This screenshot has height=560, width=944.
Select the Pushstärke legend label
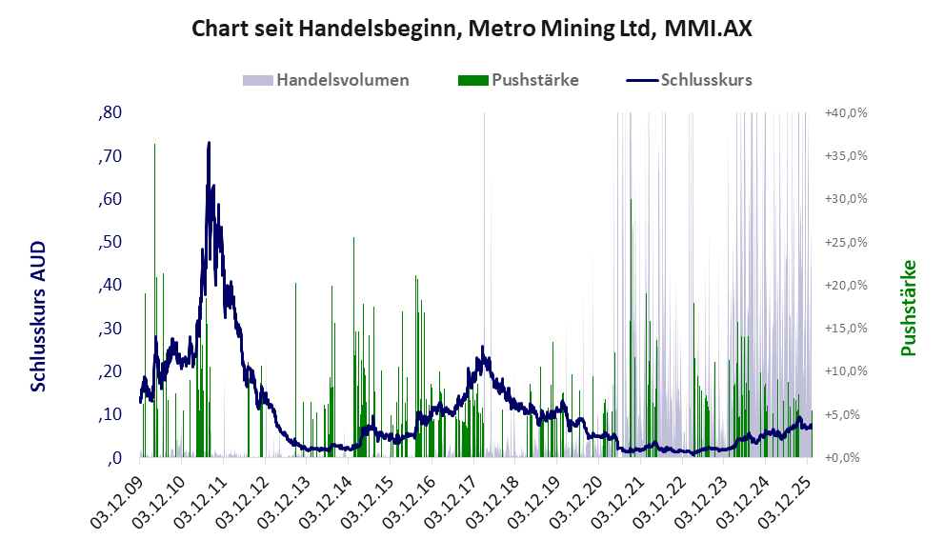pyautogui.click(x=535, y=80)
